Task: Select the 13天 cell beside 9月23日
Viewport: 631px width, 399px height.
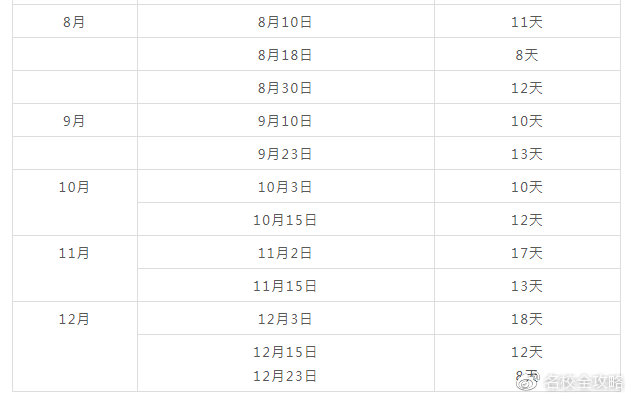Action: 528,153
